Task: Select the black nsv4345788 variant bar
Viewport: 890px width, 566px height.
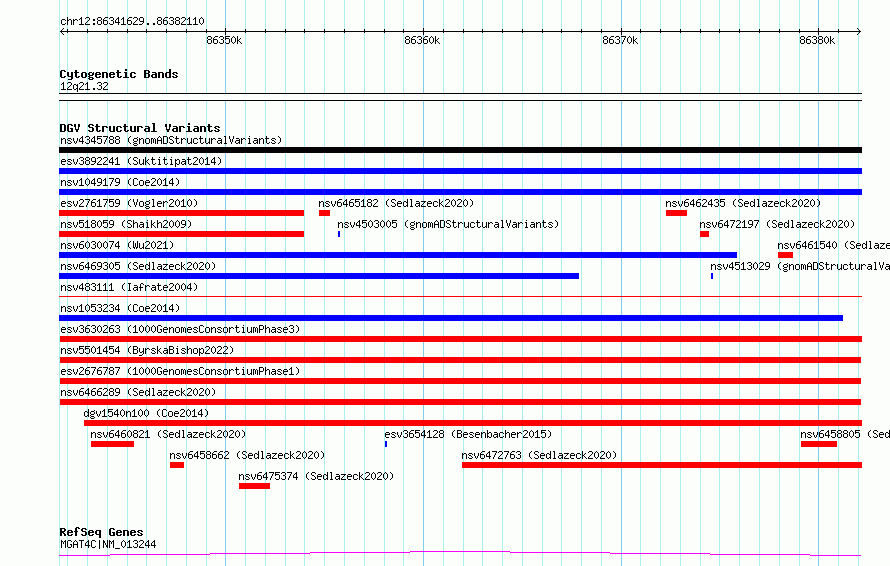Action: point(460,150)
